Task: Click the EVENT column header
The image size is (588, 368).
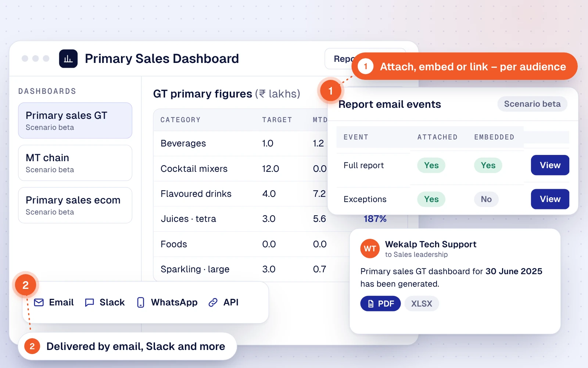Action: 356,137
